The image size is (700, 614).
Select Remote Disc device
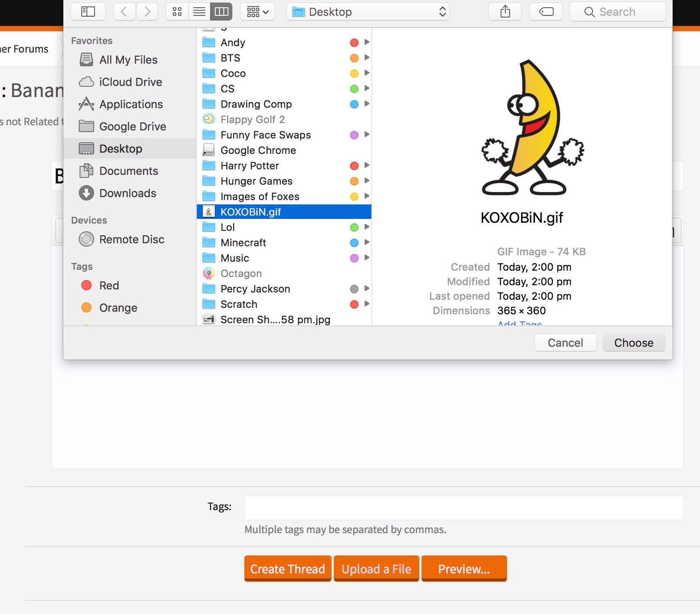(x=130, y=239)
